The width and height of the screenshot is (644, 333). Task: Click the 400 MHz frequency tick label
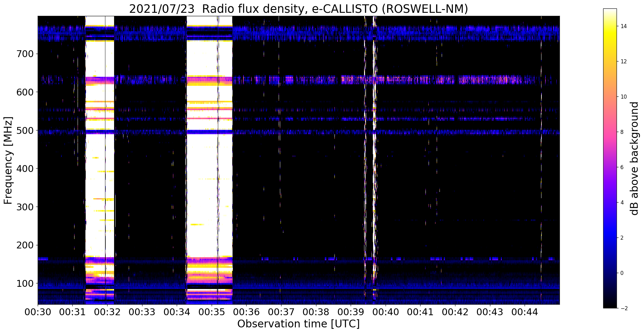pos(24,169)
